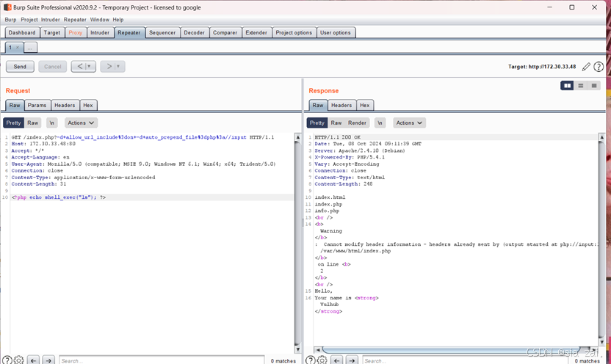
Task: Go to previous match in request search
Action: point(34,360)
